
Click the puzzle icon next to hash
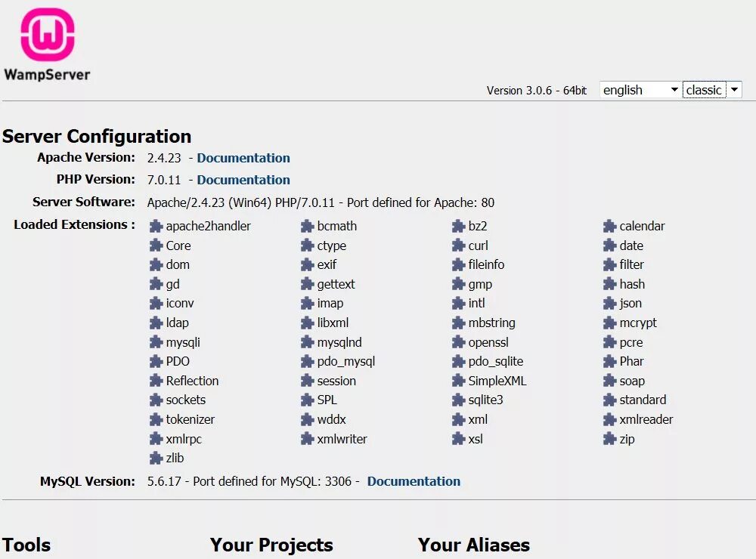pyautogui.click(x=609, y=284)
